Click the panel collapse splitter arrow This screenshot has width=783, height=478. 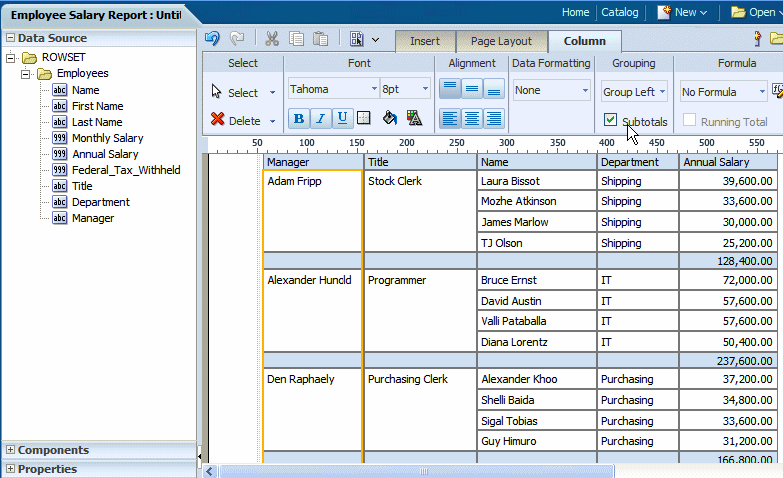click(199, 456)
